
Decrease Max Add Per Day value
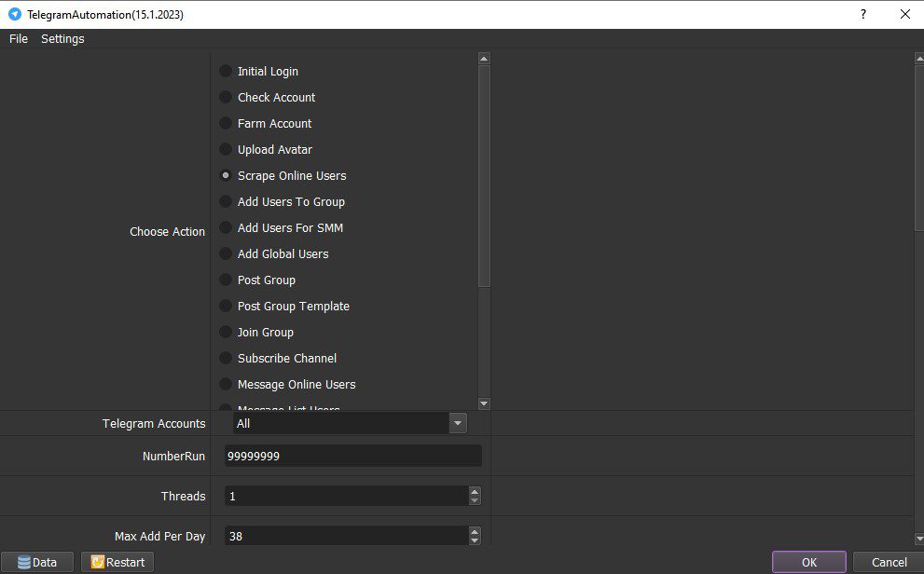[x=475, y=540]
